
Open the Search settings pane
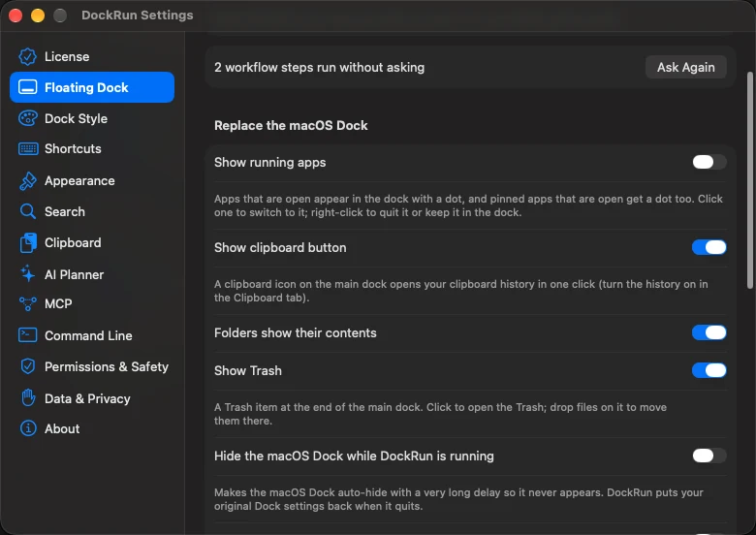92,211
